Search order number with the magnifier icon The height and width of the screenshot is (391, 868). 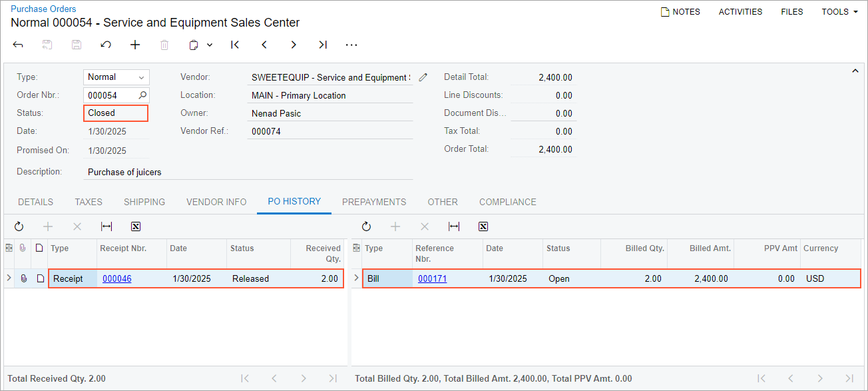[142, 95]
